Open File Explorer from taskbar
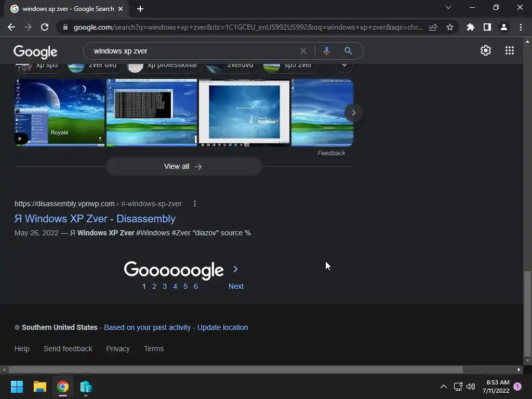 39,387
